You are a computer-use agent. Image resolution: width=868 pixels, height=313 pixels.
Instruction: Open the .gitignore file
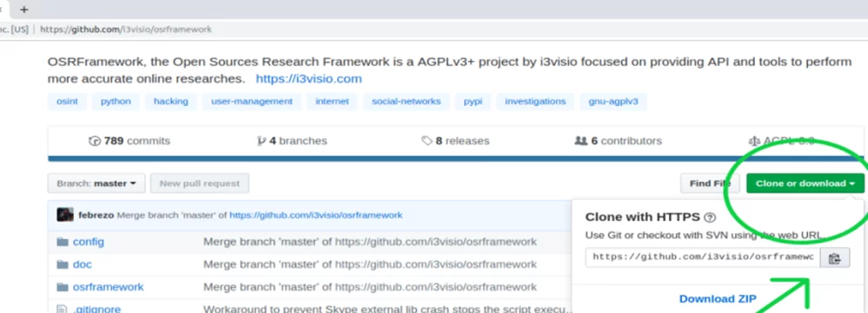click(97, 310)
